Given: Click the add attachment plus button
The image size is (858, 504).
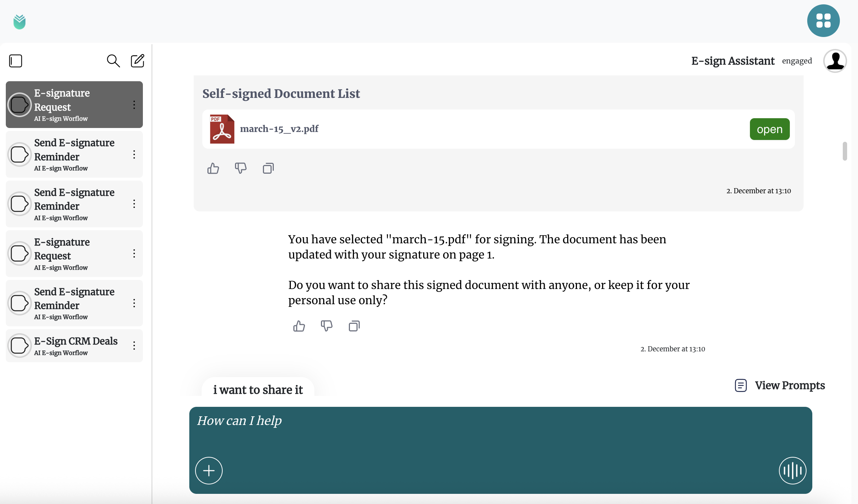Looking at the screenshot, I should pyautogui.click(x=209, y=471).
